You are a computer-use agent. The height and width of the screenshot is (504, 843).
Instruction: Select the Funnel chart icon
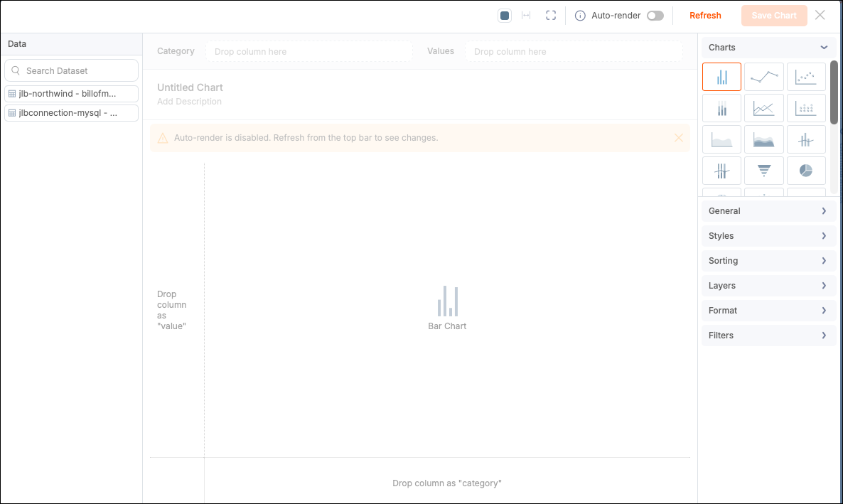(x=764, y=171)
